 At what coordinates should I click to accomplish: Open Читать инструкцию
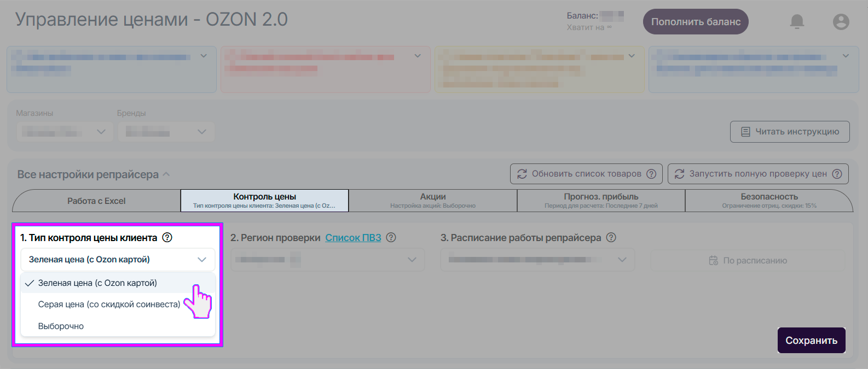[x=790, y=132]
